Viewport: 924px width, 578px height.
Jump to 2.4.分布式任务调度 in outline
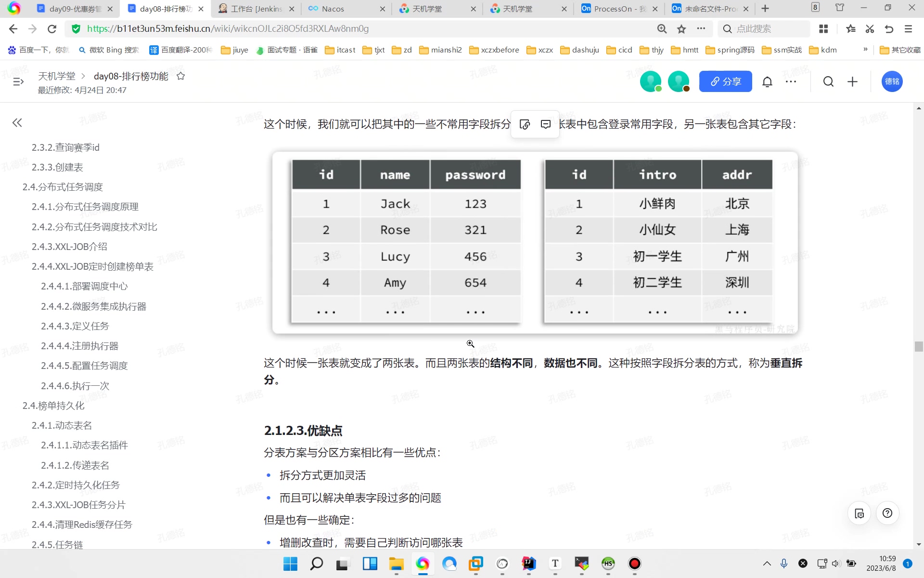63,187
